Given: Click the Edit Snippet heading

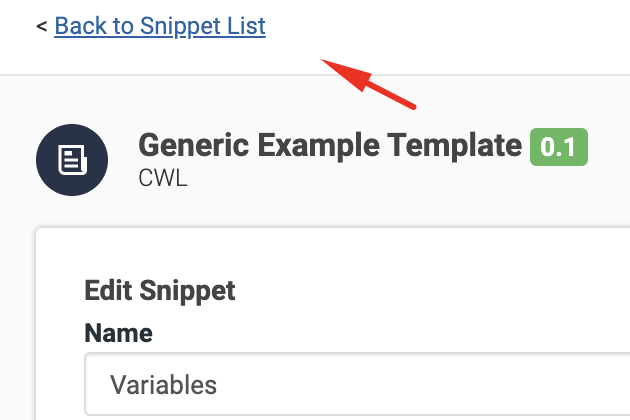Looking at the screenshot, I should (160, 291).
